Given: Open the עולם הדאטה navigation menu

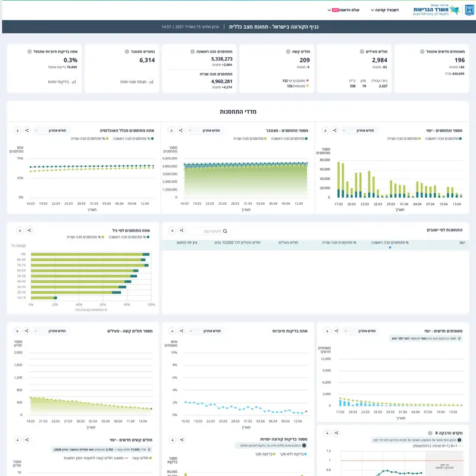Looking at the screenshot, I should tap(343, 10).
